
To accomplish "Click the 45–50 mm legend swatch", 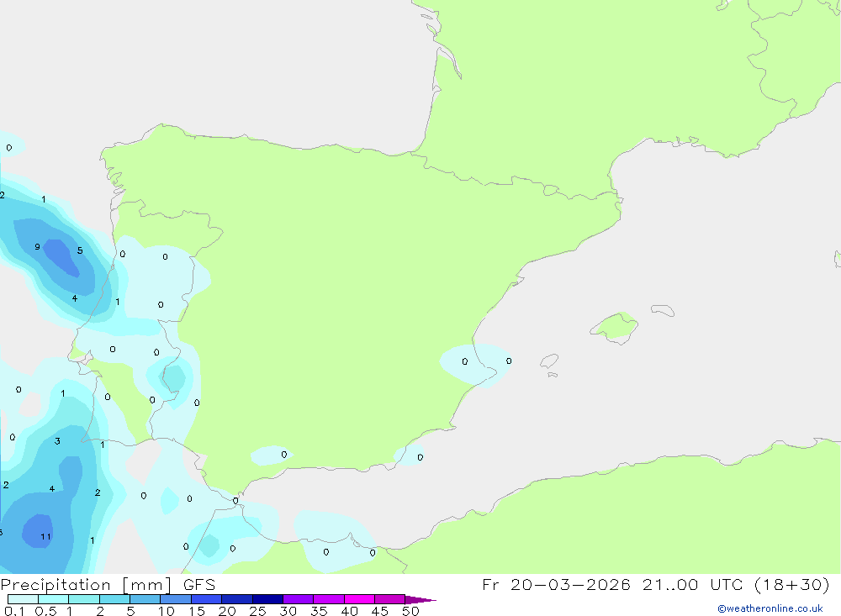I will (x=389, y=599).
